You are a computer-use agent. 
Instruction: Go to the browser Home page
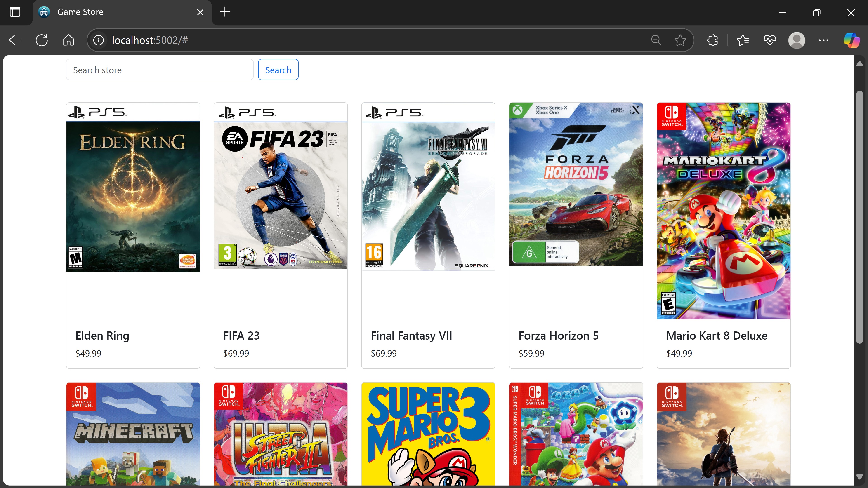point(69,40)
